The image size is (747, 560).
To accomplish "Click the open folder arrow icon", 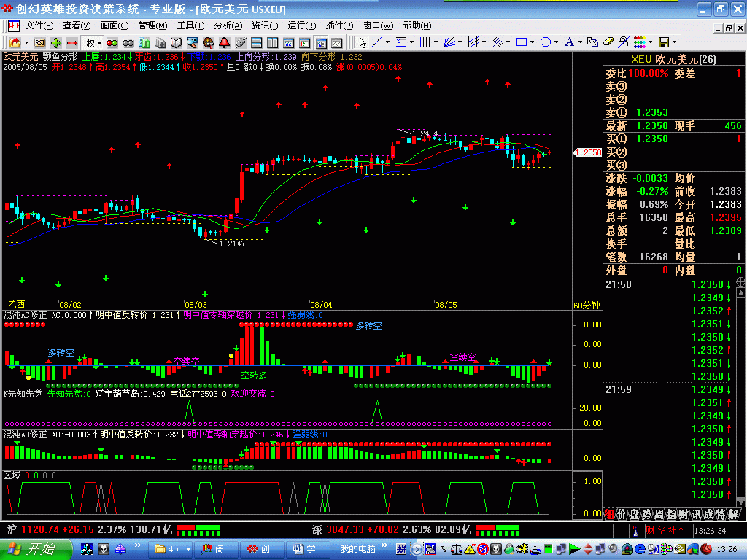I will [15, 43].
